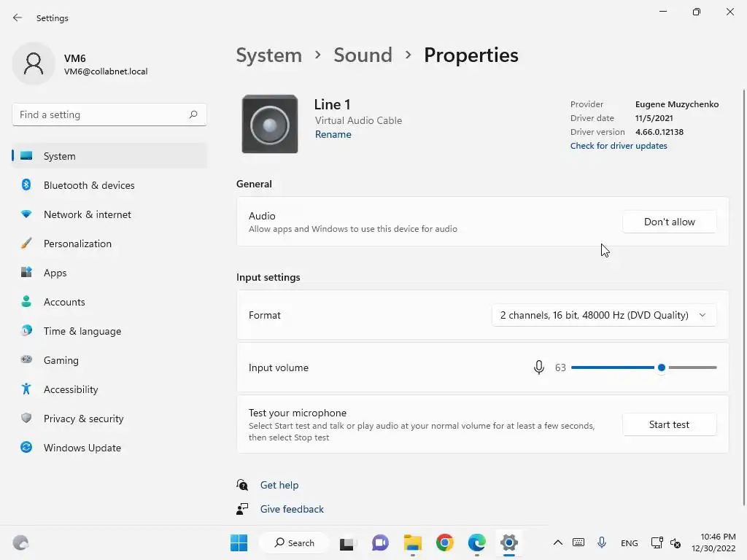Click the Rename link under Line 1
The height and width of the screenshot is (560, 747).
coord(333,134)
